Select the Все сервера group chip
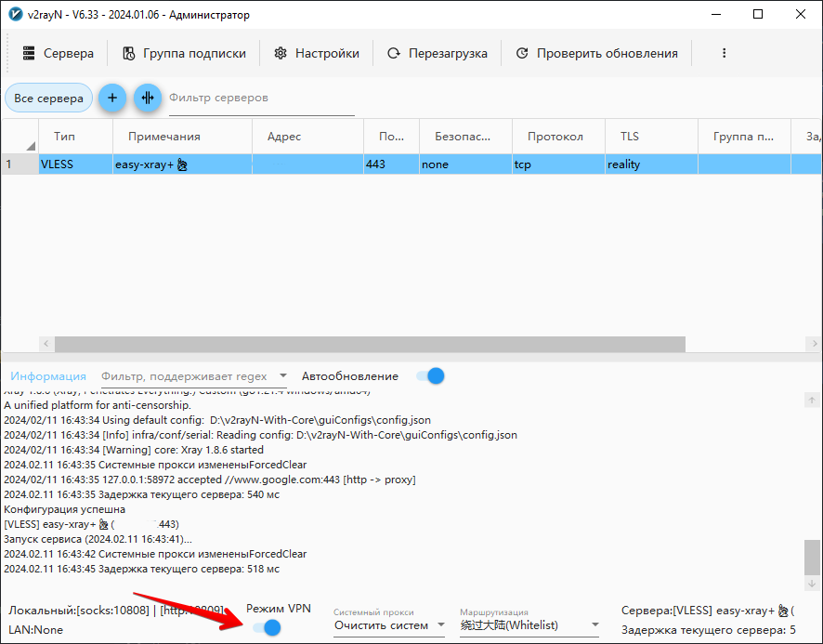This screenshot has width=823, height=644. point(49,98)
